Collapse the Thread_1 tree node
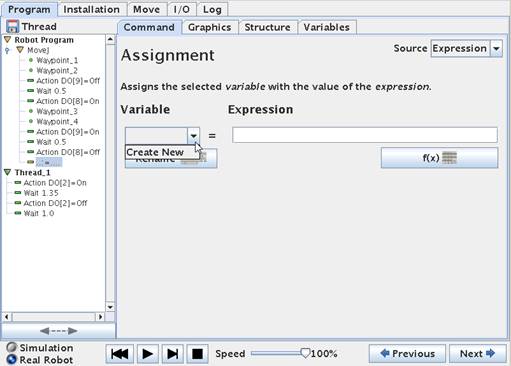Screen dimensions: 511x366 pyautogui.click(x=7, y=172)
